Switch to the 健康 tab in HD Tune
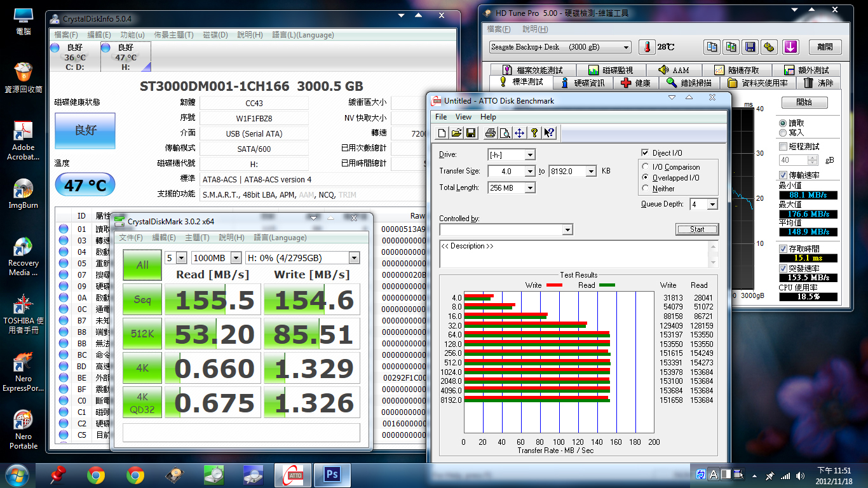This screenshot has height=488, width=868. 635,83
